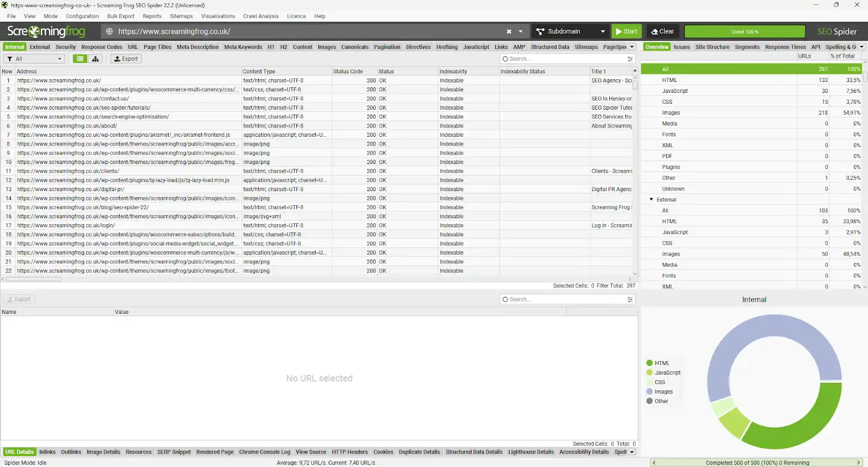Viewport: 868px width, 467px height.
Task: Switch to list view icon
Action: [80, 59]
